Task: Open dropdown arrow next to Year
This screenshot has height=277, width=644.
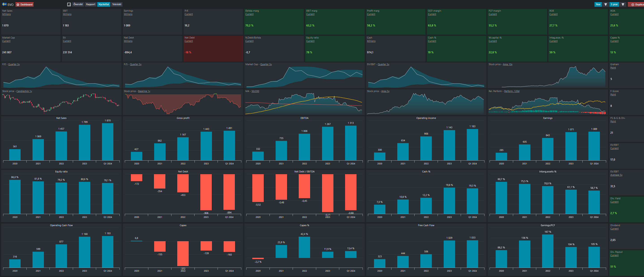Action: (x=605, y=4)
